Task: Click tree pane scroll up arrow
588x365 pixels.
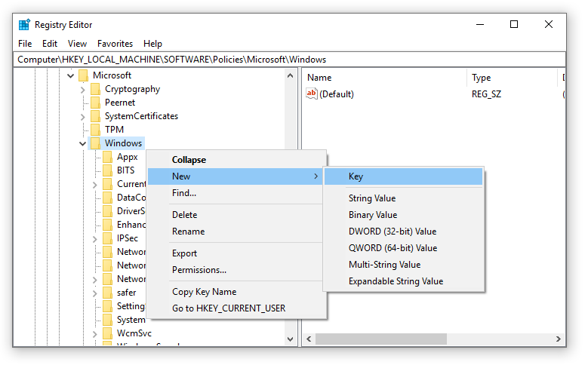Action: click(x=291, y=75)
